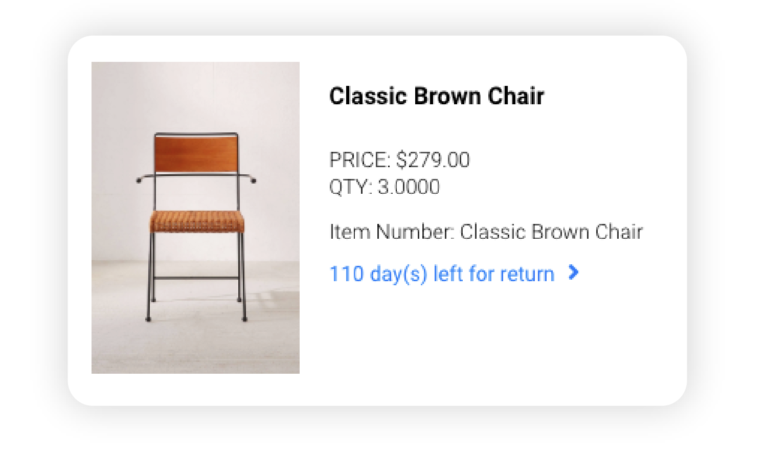Screen dimensions: 768x455
Task: Click the "Item Number:" label
Action: coord(392,232)
